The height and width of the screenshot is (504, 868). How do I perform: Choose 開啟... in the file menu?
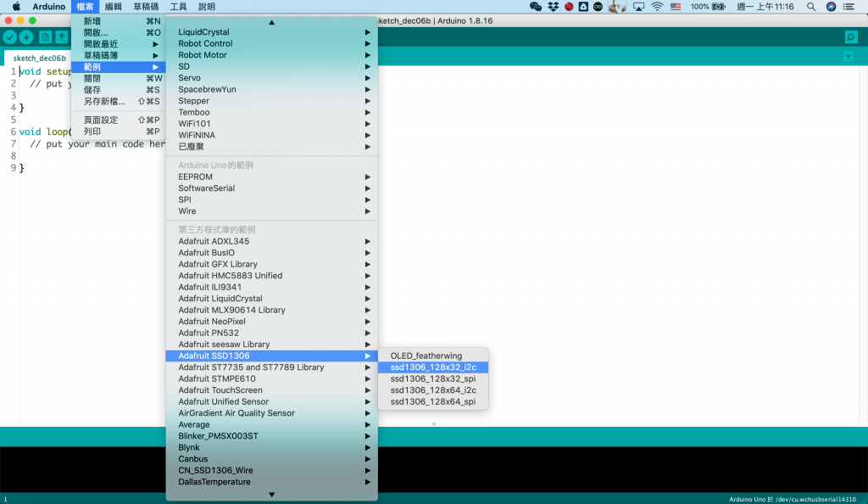[x=119, y=33]
